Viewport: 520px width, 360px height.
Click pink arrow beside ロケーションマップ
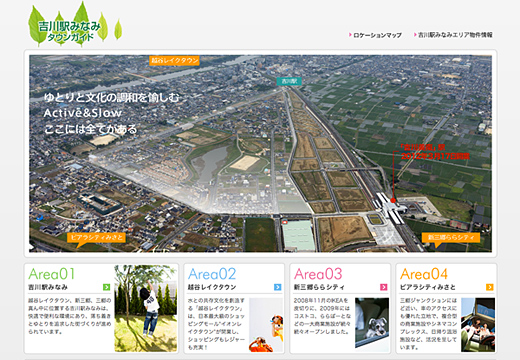(x=350, y=35)
